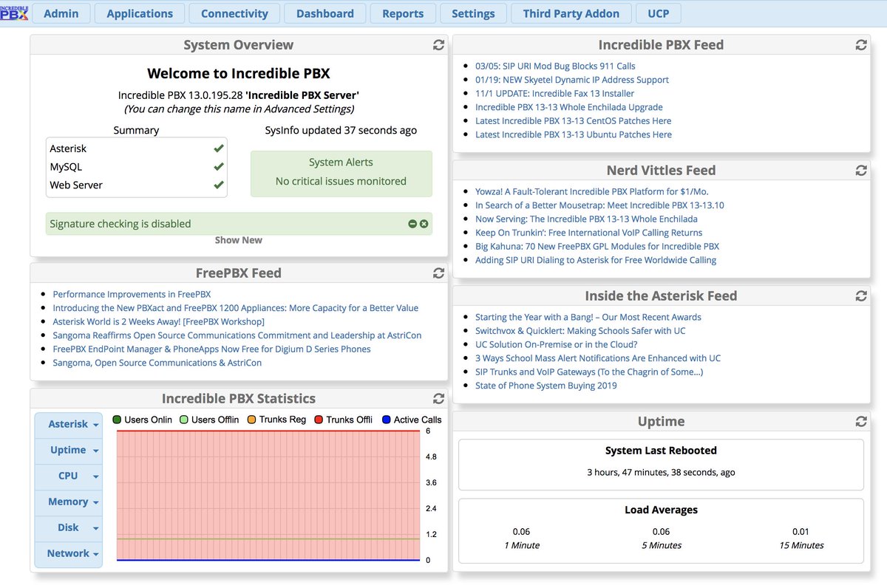Open Adding SIP URI Dialing to Asterisk link
Screen dimensions: 887x588
tap(596, 260)
